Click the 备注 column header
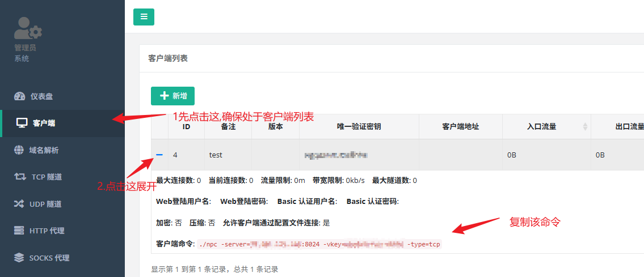This screenshot has height=277, width=644. (x=228, y=127)
